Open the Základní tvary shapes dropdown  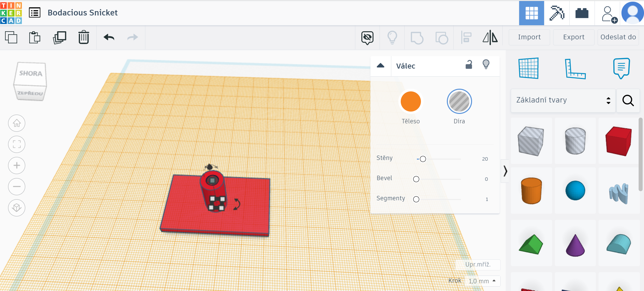(x=563, y=100)
